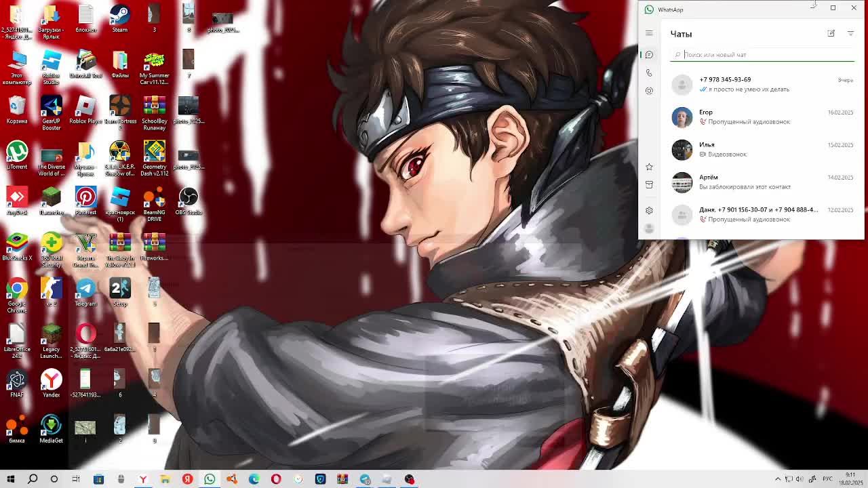Open taskbar search magnifier
The height and width of the screenshot is (488, 868).
click(33, 479)
